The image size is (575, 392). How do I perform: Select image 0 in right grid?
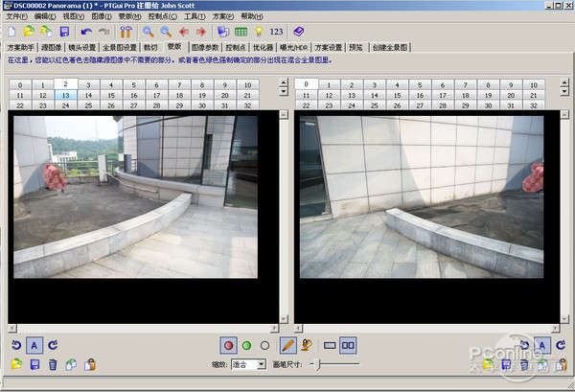point(307,84)
